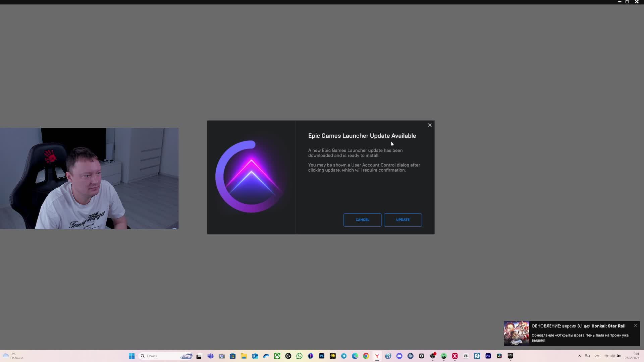Screen dimensions: 644x362
Task: Show hidden system tray icons
Action: [579, 356]
